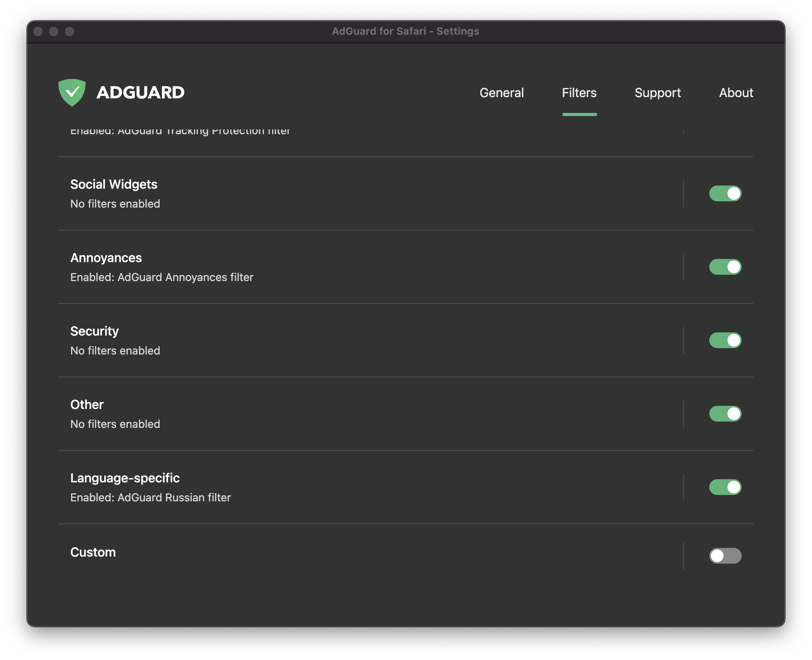Click 'Enabled: AdGuard Russian filter' text
The image size is (812, 660).
[150, 497]
